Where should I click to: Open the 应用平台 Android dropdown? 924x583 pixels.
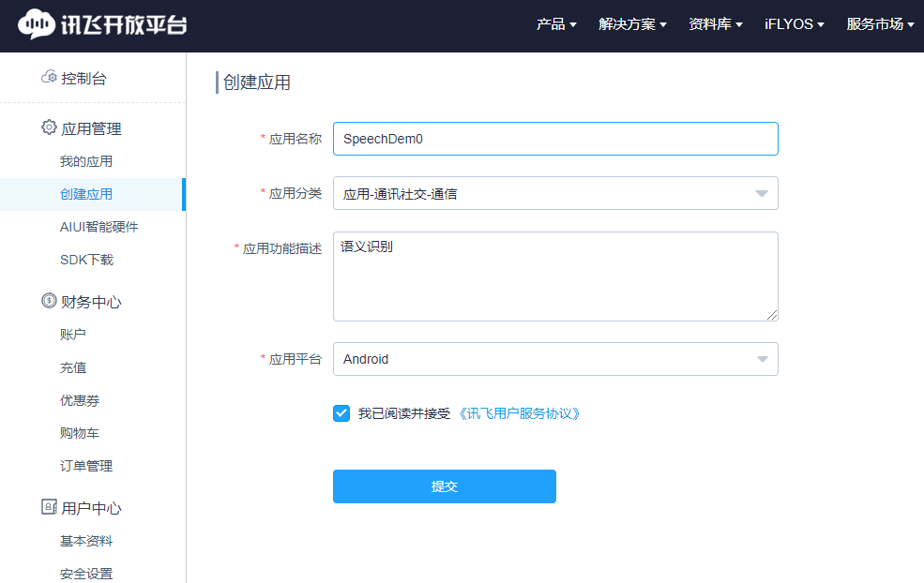555,359
